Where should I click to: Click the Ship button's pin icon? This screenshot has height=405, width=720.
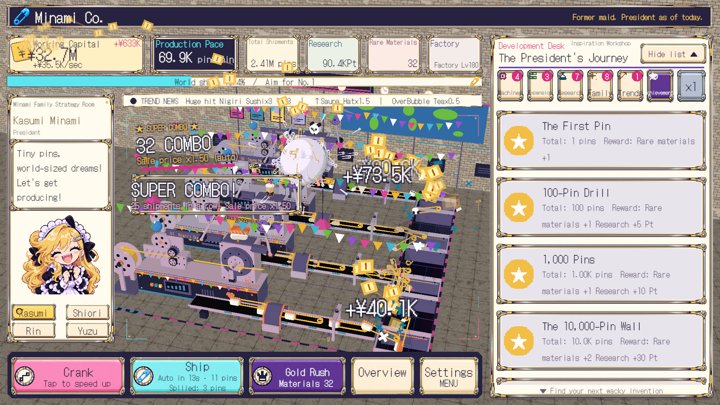pos(143,376)
